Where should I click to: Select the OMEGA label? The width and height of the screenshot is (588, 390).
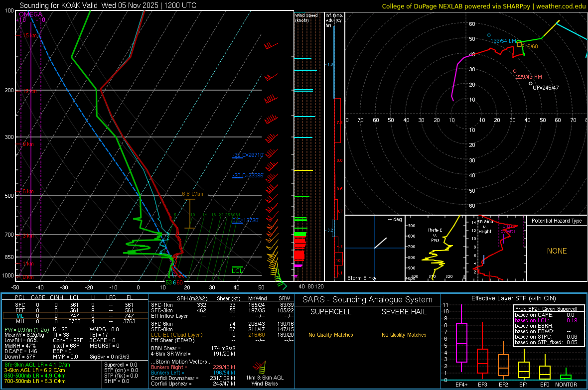point(31,14)
